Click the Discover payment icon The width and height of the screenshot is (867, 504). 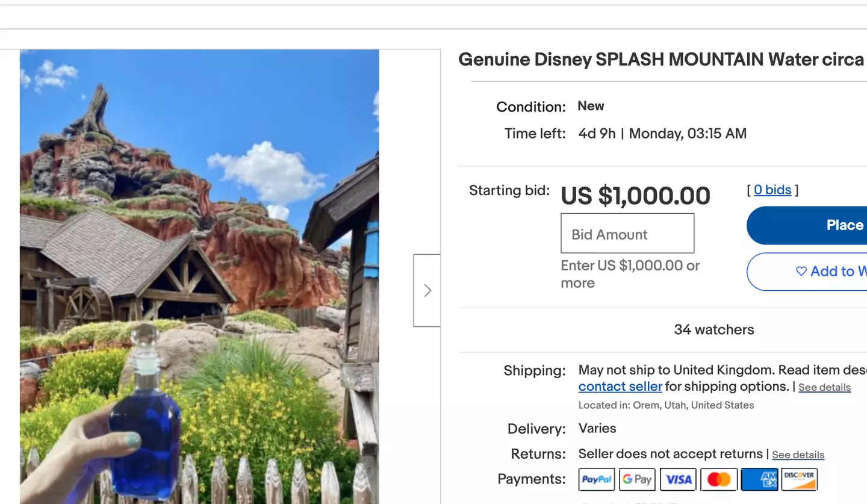click(799, 479)
